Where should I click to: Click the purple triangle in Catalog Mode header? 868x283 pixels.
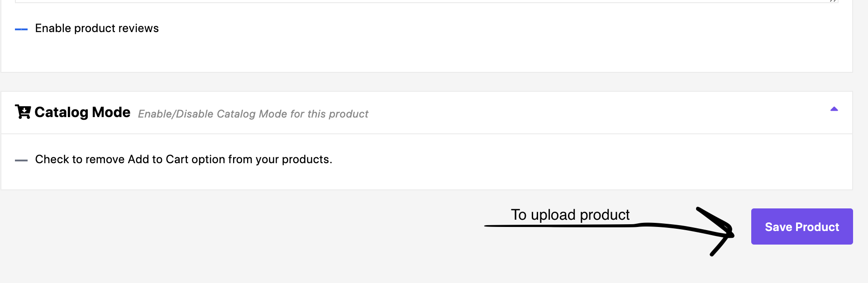pos(834,109)
